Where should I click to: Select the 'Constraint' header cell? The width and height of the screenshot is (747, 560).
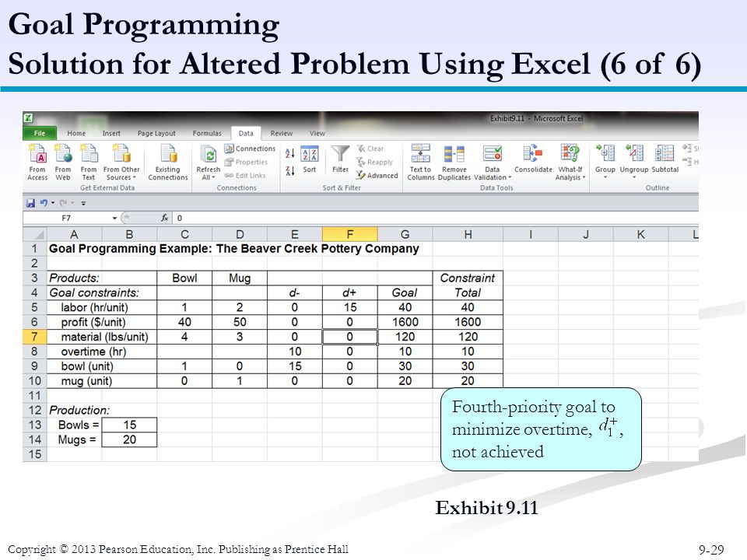[x=468, y=278]
